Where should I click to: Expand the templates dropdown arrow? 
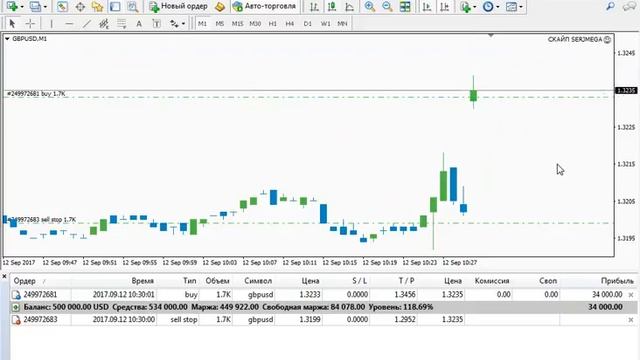point(521,7)
